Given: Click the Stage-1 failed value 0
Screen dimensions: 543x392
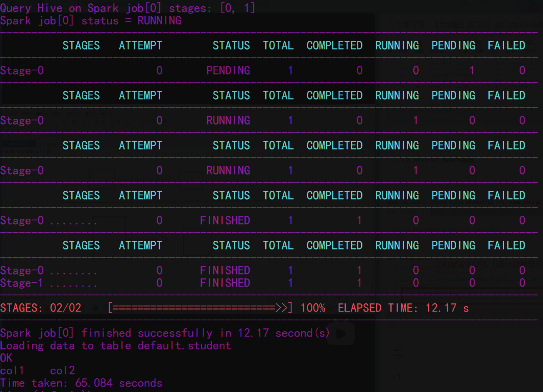Looking at the screenshot, I should coord(522,283).
